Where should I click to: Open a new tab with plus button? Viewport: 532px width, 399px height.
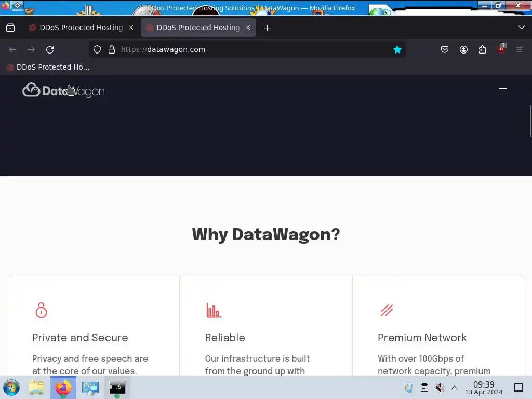click(x=268, y=28)
